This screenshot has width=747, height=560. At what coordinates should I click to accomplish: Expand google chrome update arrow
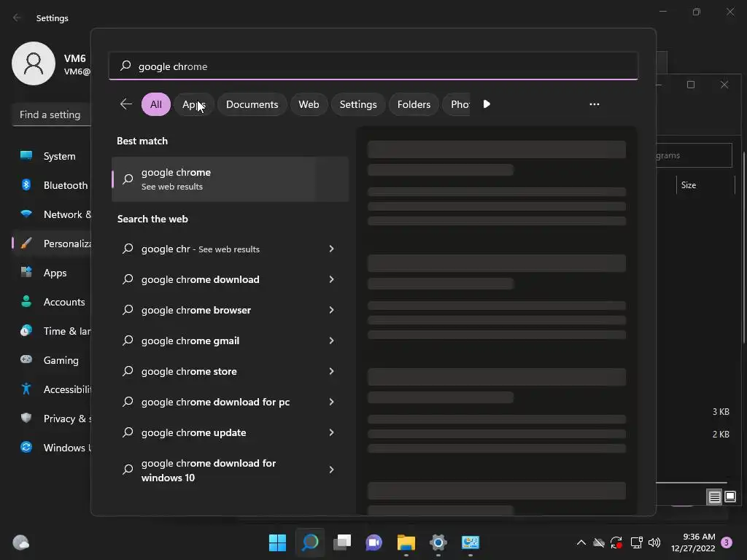click(x=332, y=432)
